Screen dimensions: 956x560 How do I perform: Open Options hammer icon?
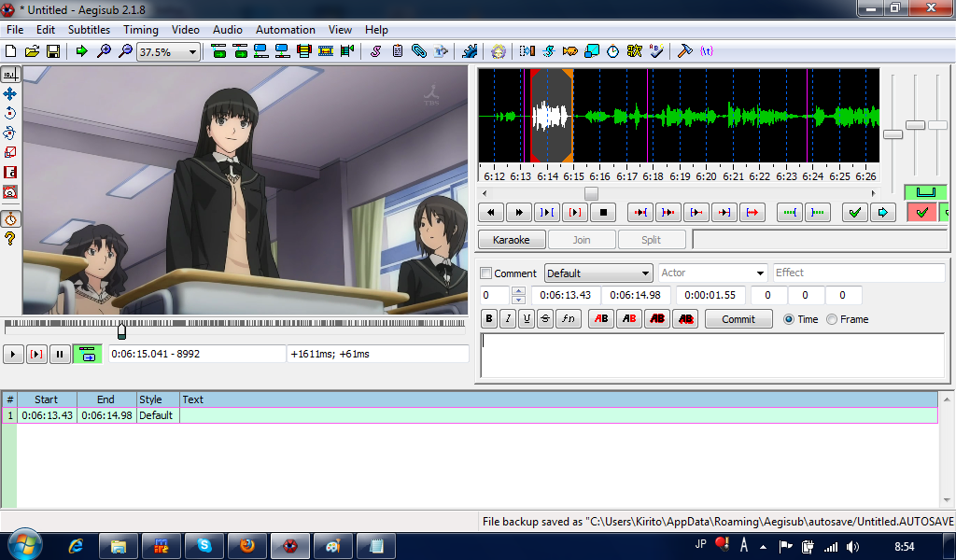(x=684, y=51)
